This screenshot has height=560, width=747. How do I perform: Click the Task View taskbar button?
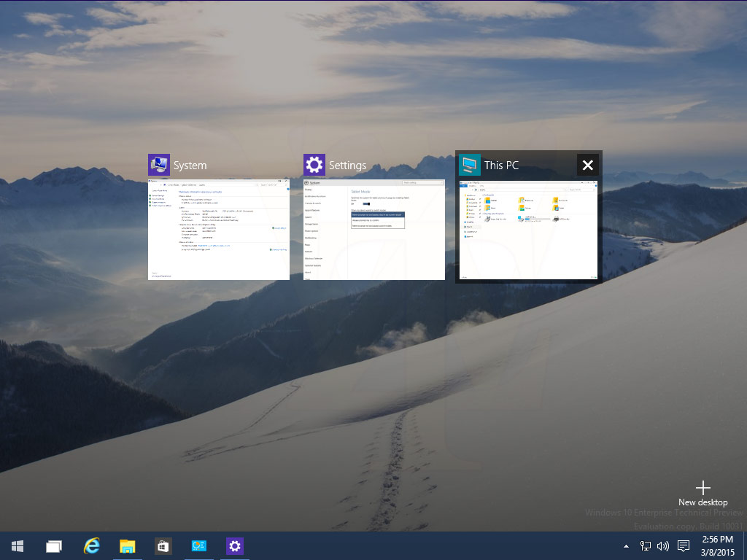54,546
